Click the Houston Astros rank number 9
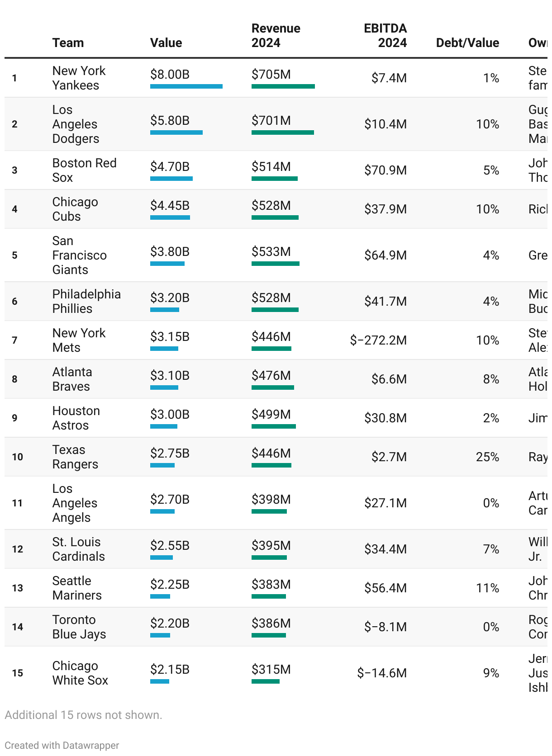The image size is (552, 756). click(x=15, y=418)
